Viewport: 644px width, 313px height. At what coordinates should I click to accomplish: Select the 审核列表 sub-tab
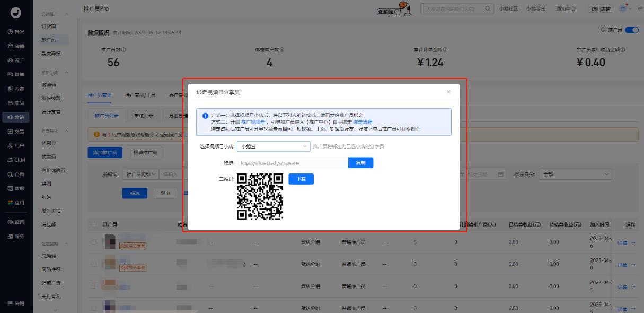(144, 115)
